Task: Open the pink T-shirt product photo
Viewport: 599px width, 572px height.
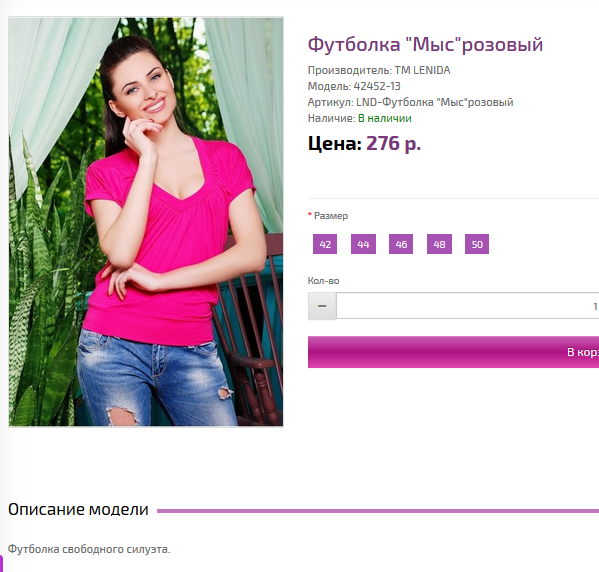Action: [x=146, y=222]
